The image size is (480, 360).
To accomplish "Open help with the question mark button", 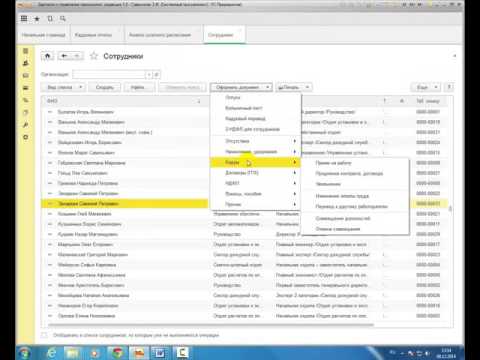I will [x=449, y=87].
